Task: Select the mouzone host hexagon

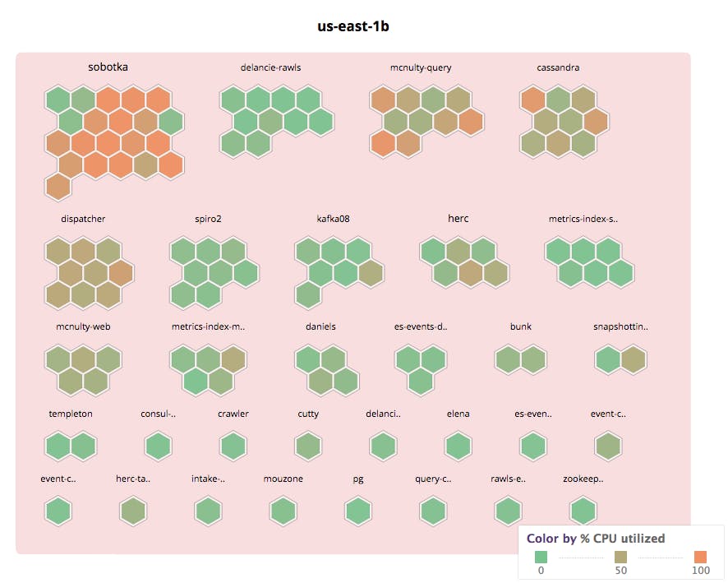Action: pos(283,511)
